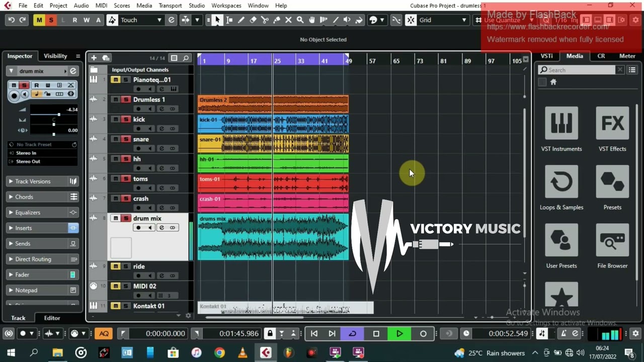Mute the kick track
This screenshot has height=362, width=644.
[x=116, y=119]
